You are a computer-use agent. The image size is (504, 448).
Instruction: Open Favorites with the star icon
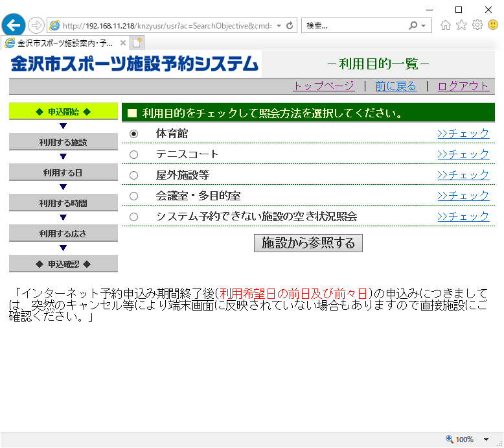[x=462, y=25]
